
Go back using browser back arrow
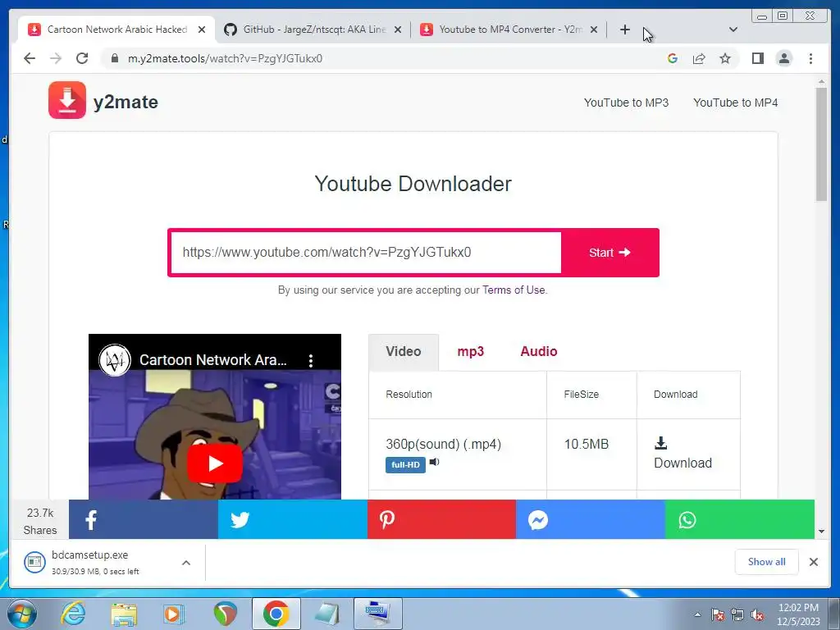click(x=30, y=58)
